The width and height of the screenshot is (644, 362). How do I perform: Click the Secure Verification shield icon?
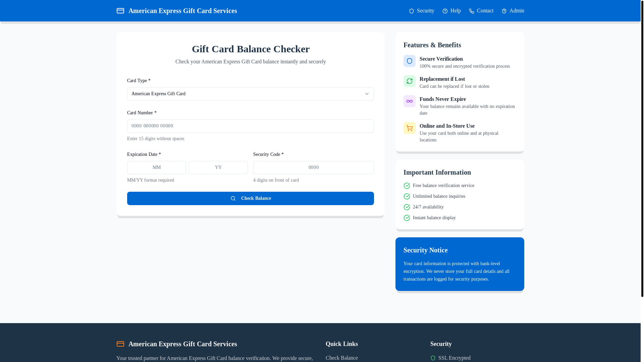pyautogui.click(x=410, y=61)
